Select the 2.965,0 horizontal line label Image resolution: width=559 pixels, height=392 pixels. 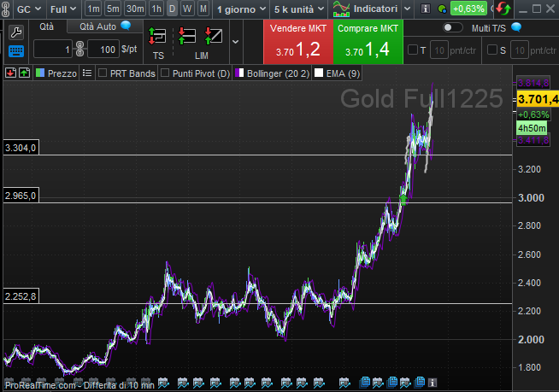21,196
